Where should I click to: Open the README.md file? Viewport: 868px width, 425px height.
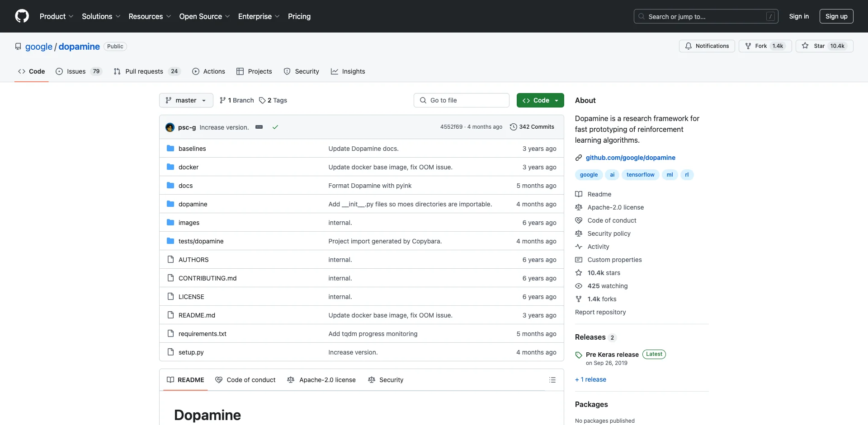coord(197,315)
